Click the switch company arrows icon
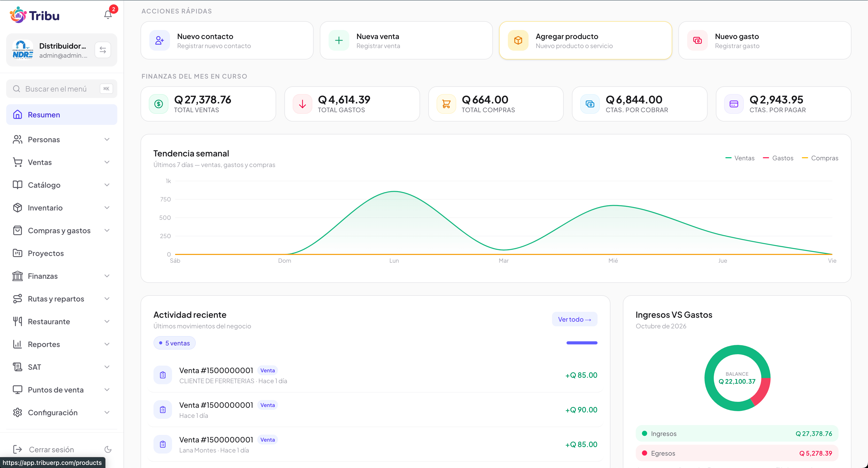The height and width of the screenshot is (468, 868). tap(103, 50)
